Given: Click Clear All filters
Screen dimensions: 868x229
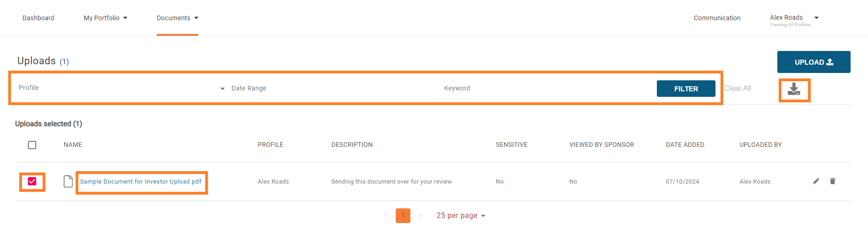Looking at the screenshot, I should pyautogui.click(x=737, y=89).
